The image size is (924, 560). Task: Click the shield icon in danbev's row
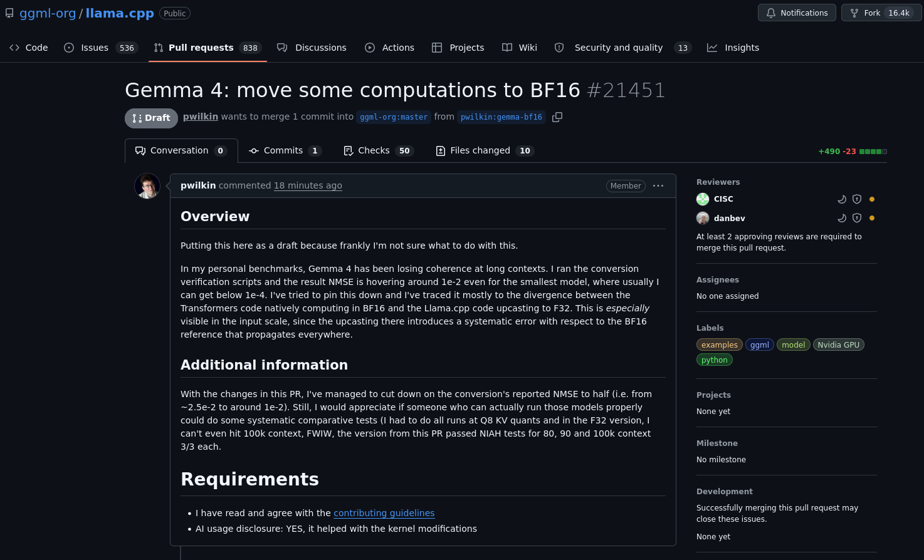857,218
